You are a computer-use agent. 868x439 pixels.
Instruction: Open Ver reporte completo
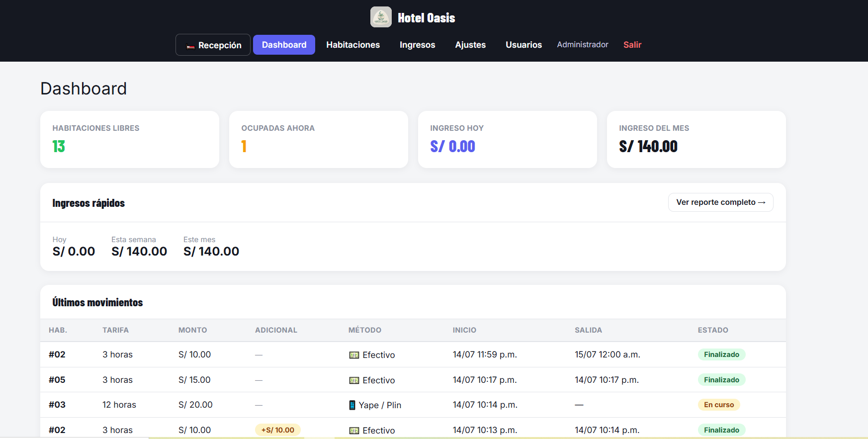point(720,202)
